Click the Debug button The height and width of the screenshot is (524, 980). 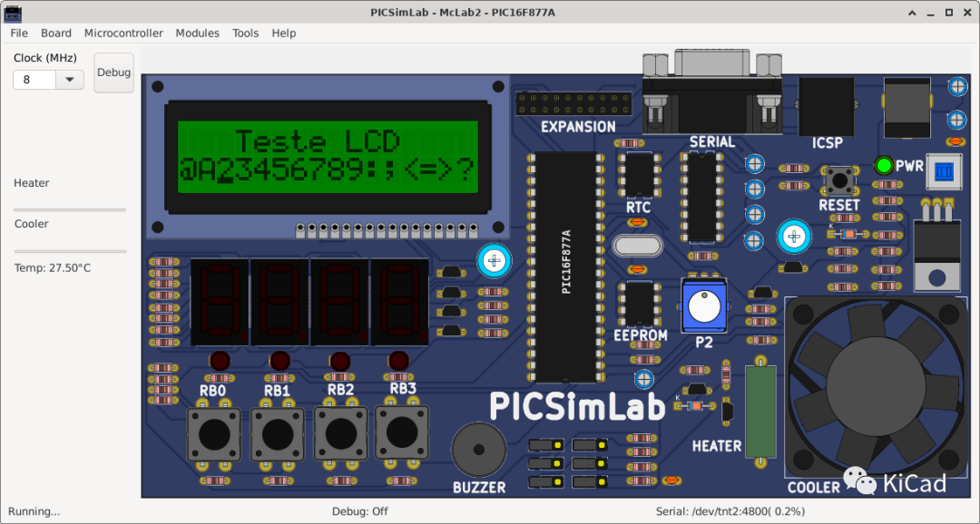click(113, 73)
